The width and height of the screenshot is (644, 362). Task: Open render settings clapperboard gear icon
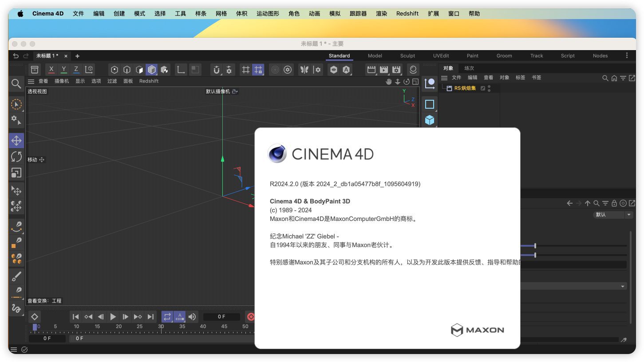tap(396, 70)
